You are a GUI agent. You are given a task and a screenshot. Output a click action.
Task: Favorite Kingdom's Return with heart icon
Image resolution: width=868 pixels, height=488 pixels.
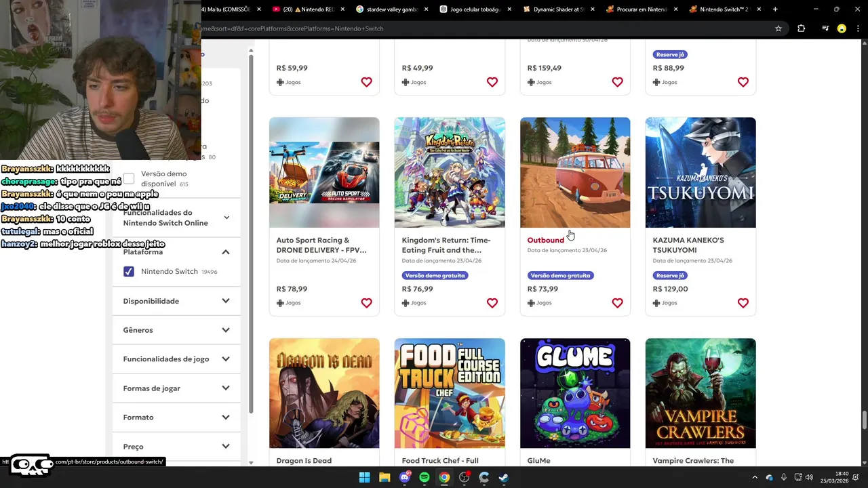pos(492,303)
